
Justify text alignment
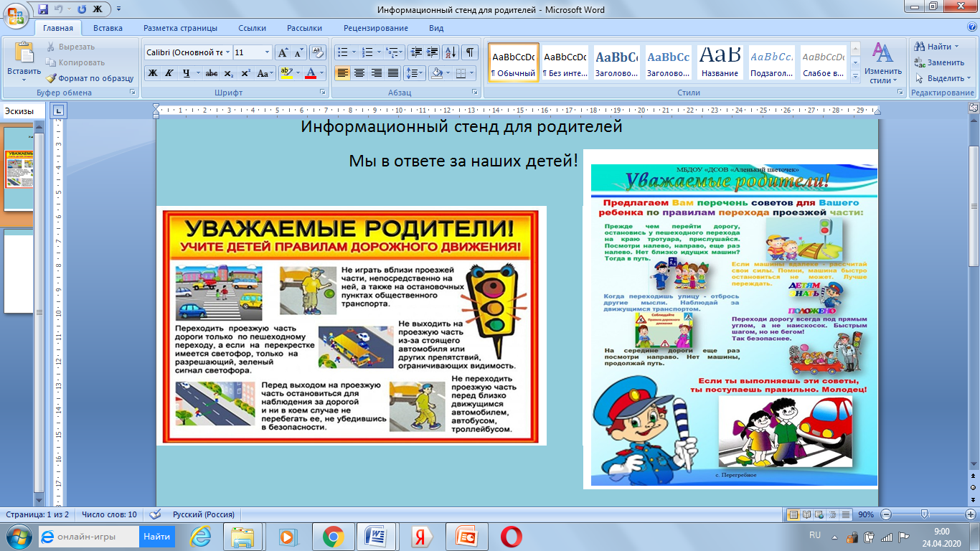(x=393, y=73)
